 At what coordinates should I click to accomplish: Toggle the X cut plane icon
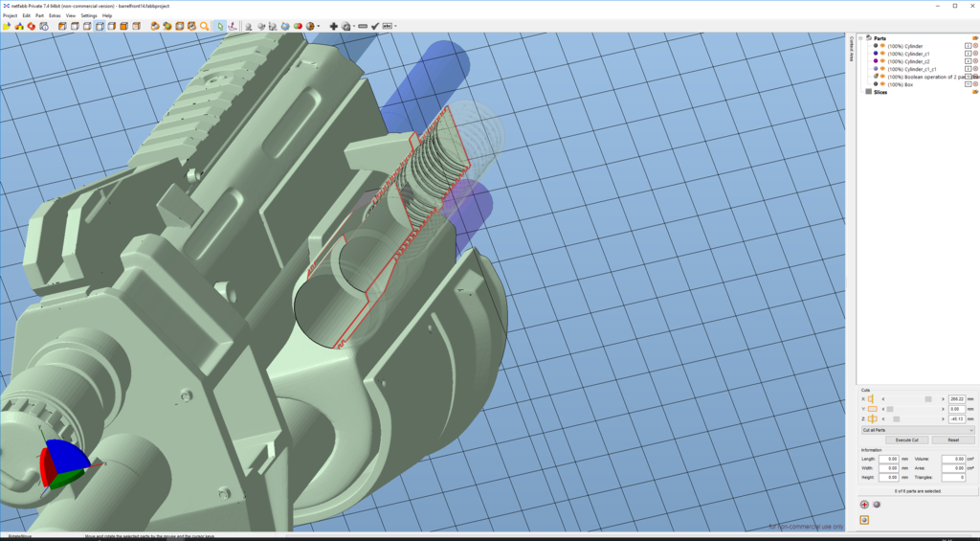[871, 399]
